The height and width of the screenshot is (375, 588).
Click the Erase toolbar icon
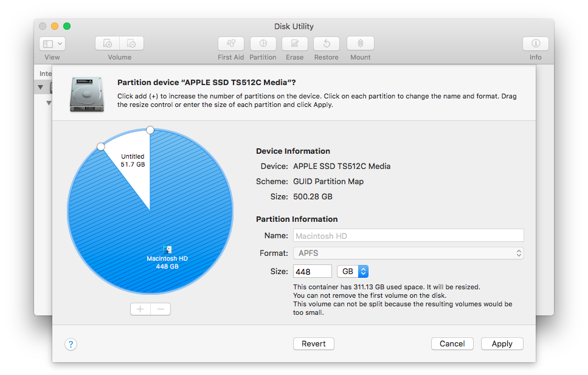pyautogui.click(x=295, y=44)
